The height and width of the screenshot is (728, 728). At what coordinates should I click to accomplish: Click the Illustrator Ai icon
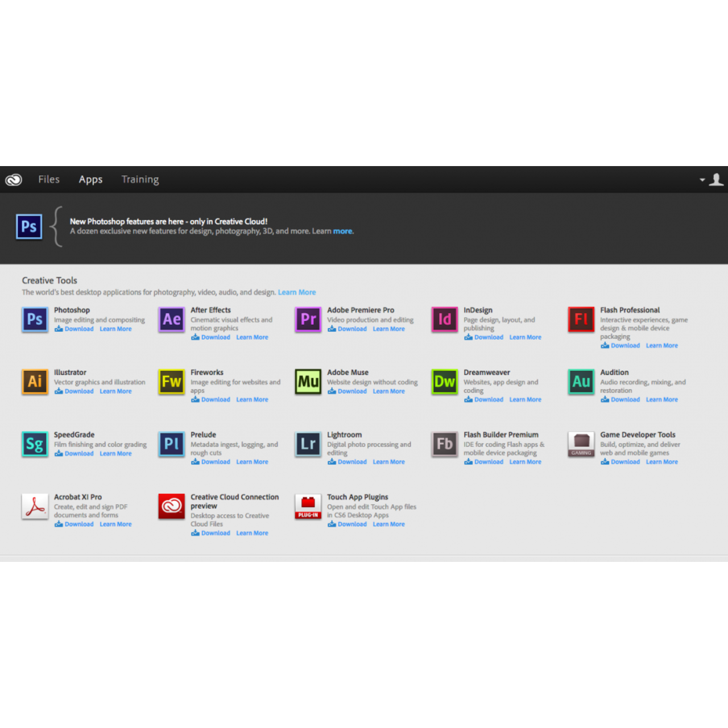click(x=35, y=381)
